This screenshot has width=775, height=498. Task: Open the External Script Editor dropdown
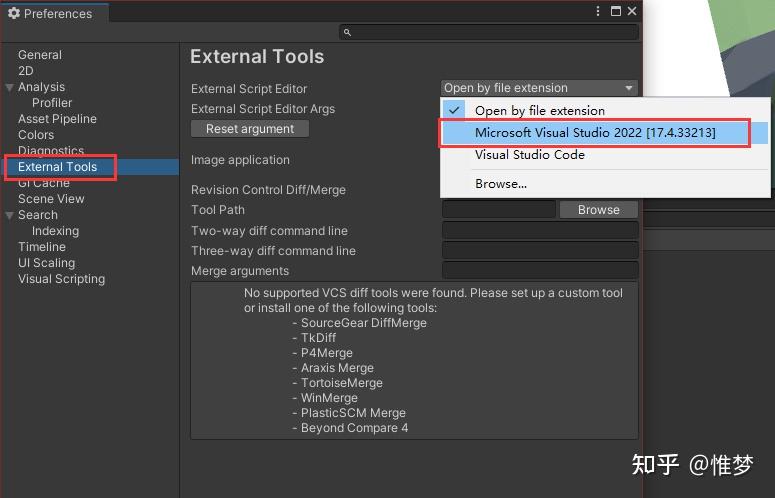click(539, 88)
